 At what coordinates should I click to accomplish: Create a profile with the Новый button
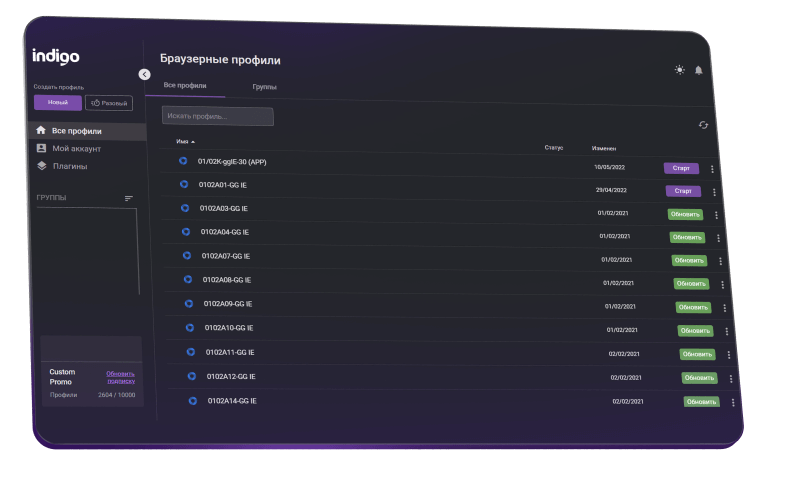[57, 102]
